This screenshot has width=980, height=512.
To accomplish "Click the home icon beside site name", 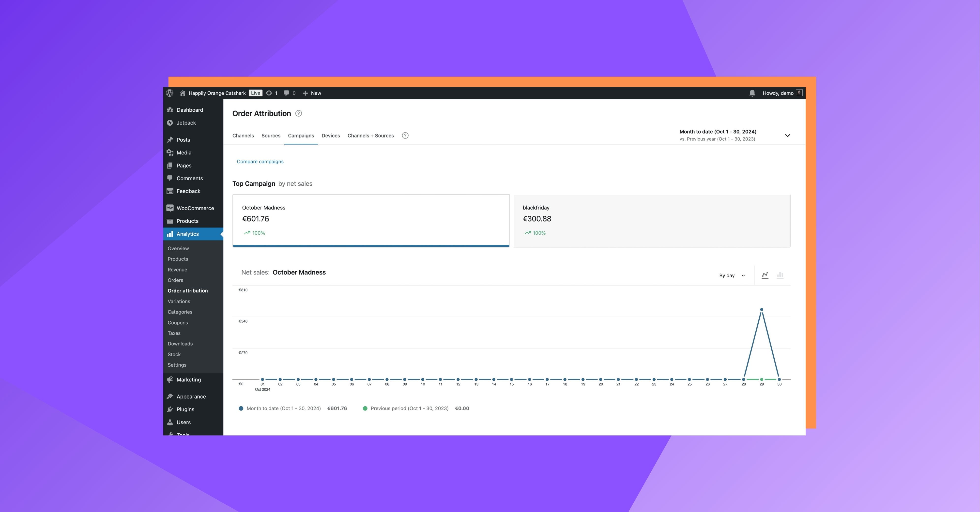I will [x=183, y=93].
